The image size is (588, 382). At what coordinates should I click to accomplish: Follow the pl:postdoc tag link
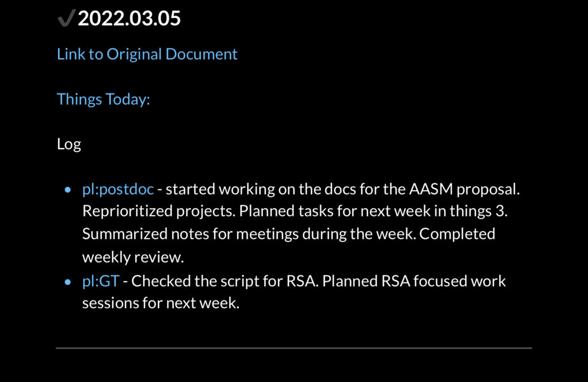click(118, 189)
